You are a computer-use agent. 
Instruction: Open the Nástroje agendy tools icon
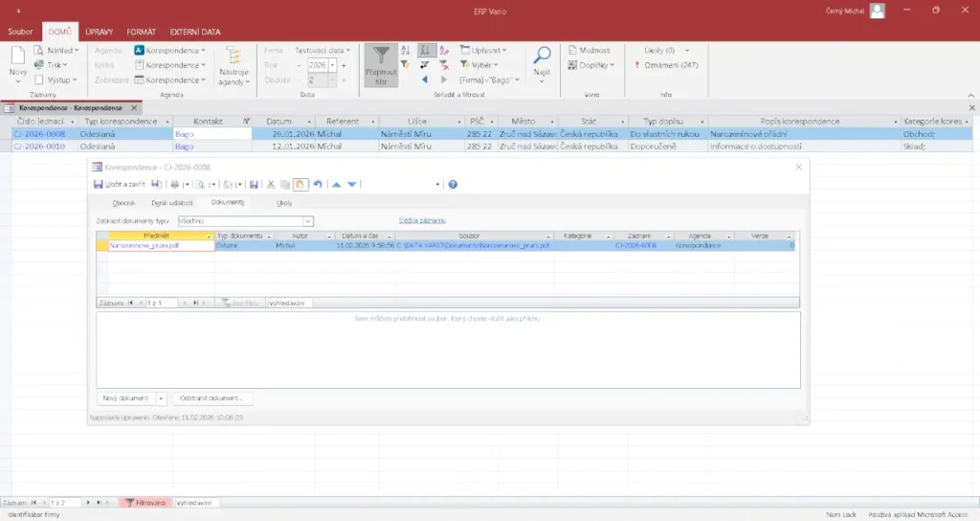[234, 57]
